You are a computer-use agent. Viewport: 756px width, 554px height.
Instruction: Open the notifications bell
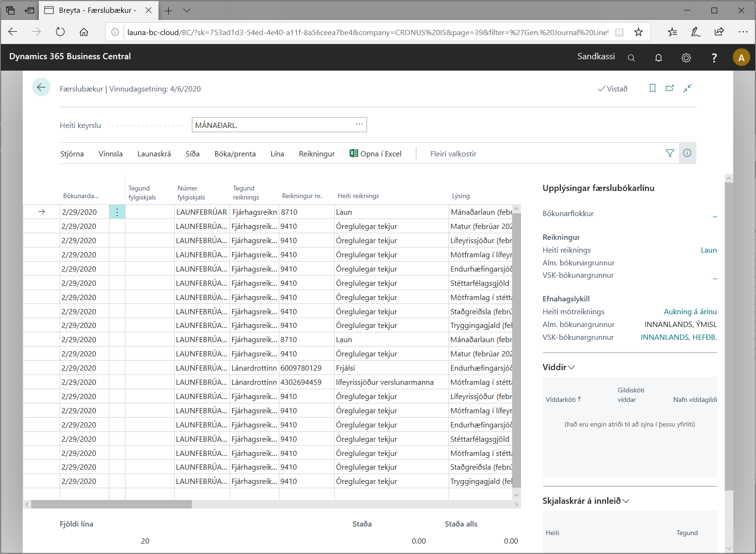658,58
